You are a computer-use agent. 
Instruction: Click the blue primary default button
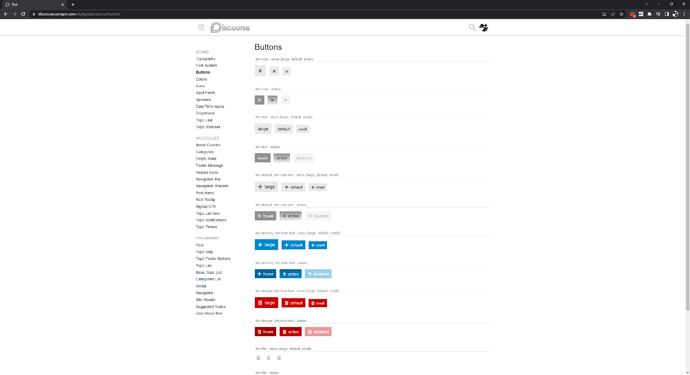point(294,245)
